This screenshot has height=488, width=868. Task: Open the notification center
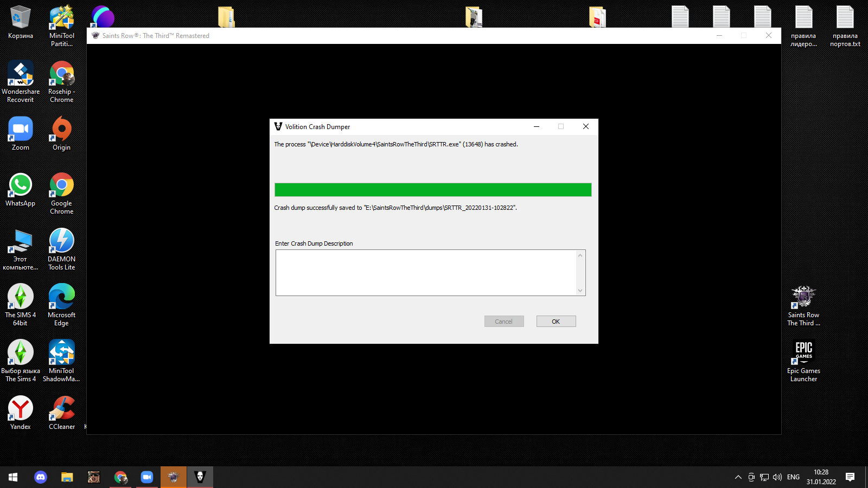click(x=850, y=477)
